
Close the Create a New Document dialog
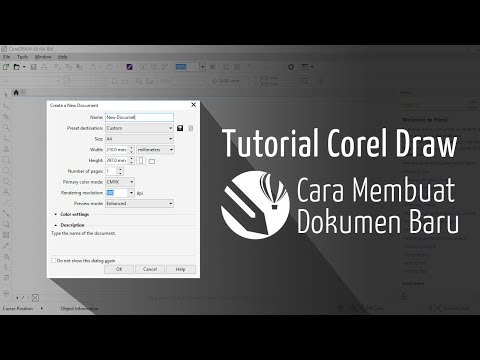(x=193, y=105)
